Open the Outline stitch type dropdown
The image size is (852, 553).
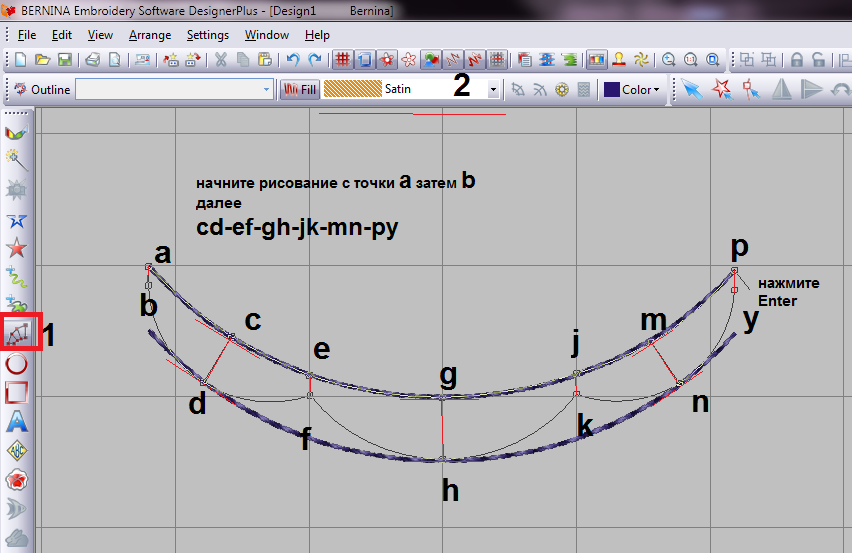267,89
